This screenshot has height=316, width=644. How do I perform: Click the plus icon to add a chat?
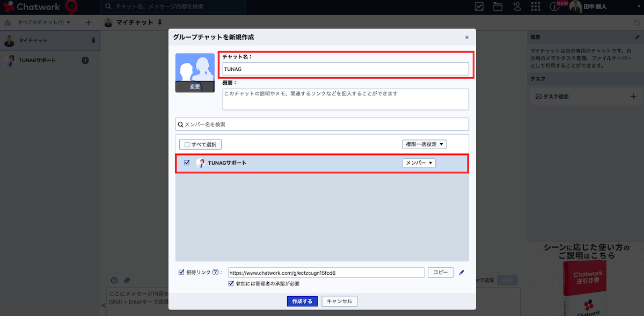pyautogui.click(x=89, y=23)
